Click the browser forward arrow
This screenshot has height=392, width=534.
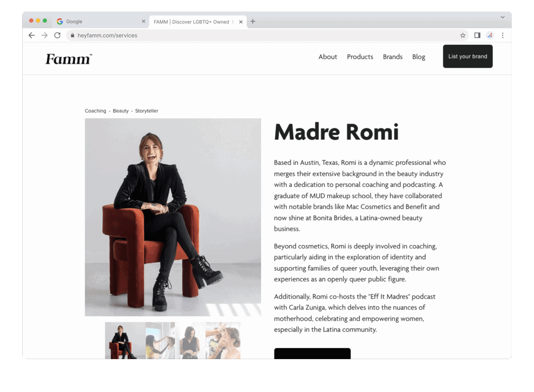[x=44, y=35]
